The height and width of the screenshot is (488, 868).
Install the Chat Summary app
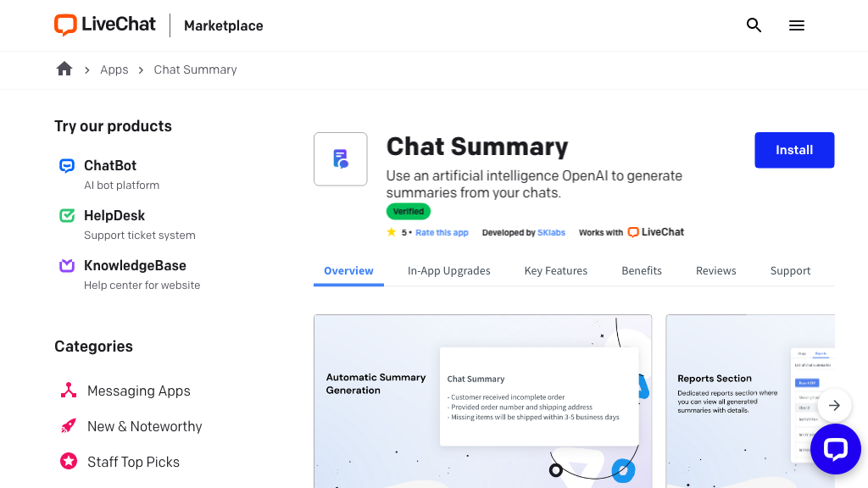793,150
